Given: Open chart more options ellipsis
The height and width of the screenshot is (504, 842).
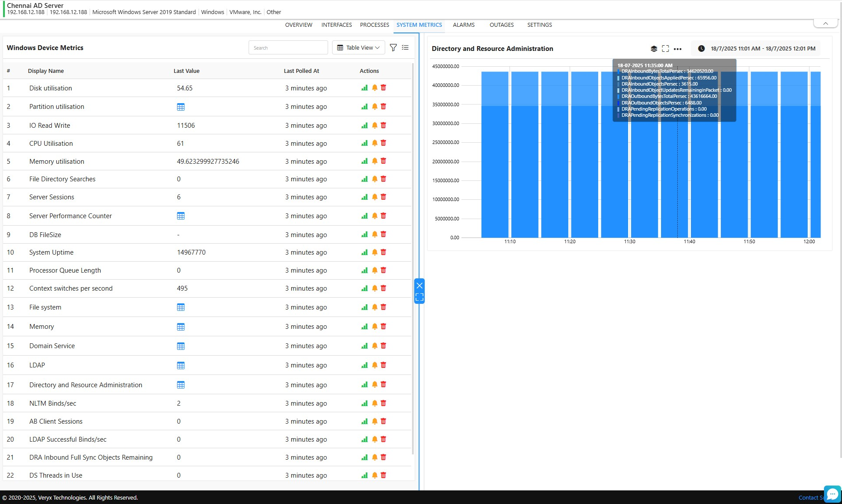Looking at the screenshot, I should [678, 49].
